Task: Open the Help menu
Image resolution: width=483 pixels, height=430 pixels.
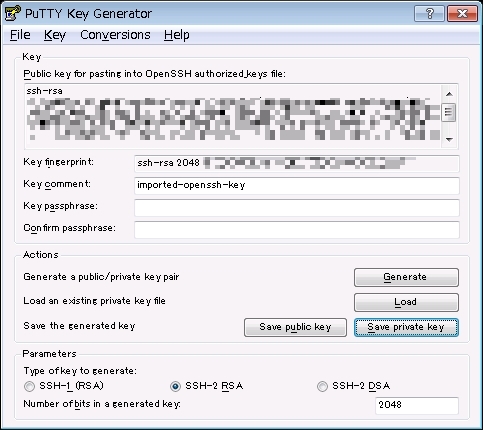Action: (x=176, y=35)
